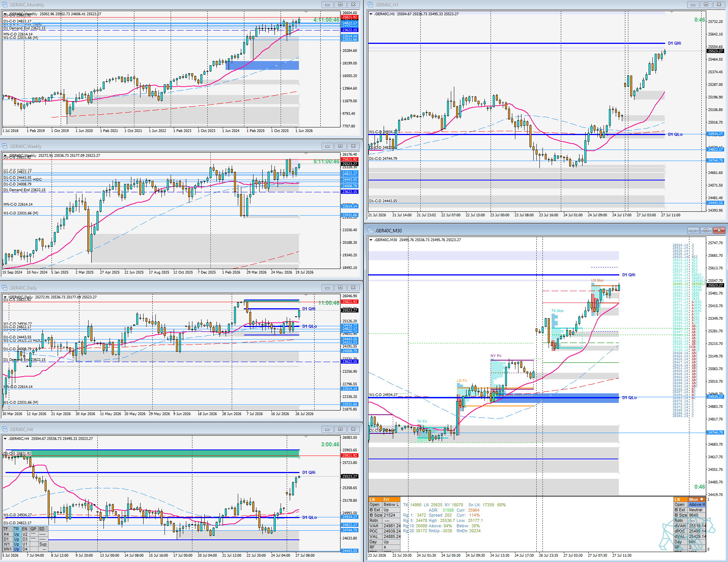Screen dimensions: 728x562
Task: Expand the triangle beside GER40C,H4 chart header
Action: 5,439
